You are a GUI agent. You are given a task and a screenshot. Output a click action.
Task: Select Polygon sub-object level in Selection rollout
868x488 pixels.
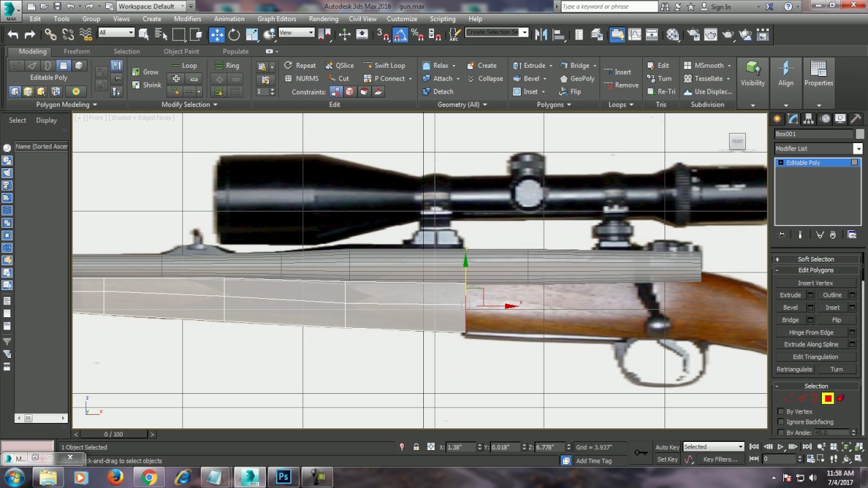click(x=828, y=399)
